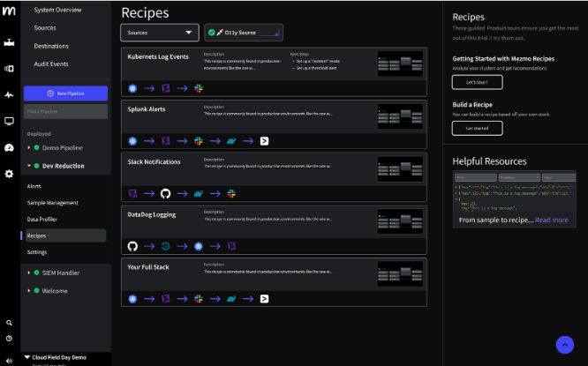The width and height of the screenshot is (588, 366).
Task: Select Recipes under Dev Reduction
Action: 65,235
